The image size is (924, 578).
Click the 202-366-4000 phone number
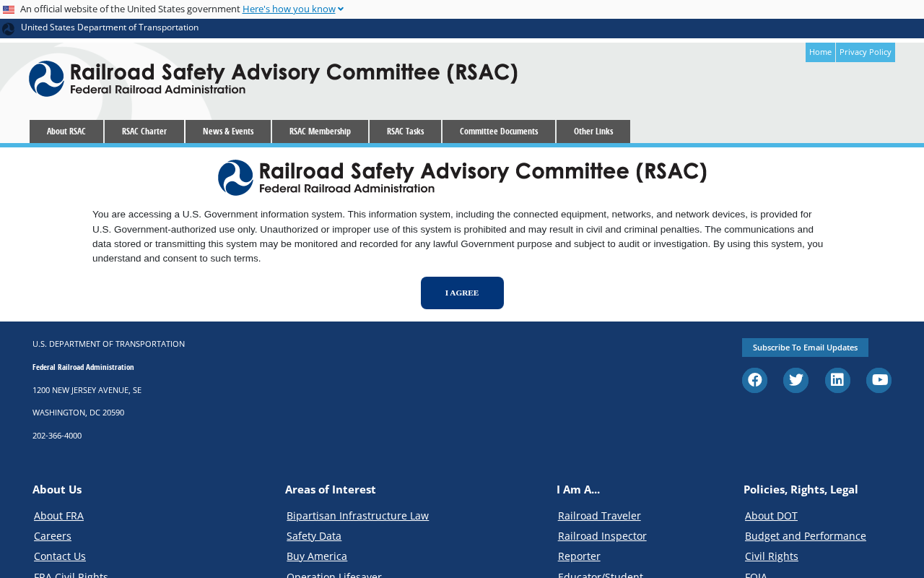[x=57, y=436]
